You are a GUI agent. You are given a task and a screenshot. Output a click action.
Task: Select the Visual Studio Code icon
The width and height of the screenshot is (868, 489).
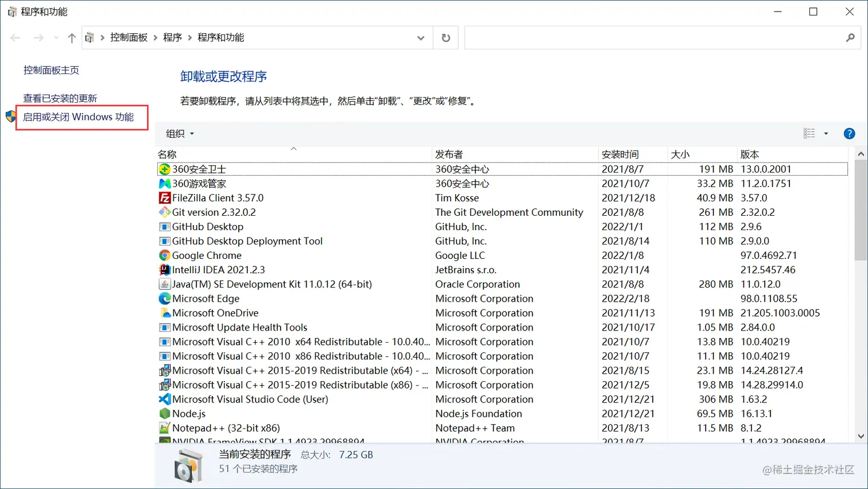click(x=165, y=399)
